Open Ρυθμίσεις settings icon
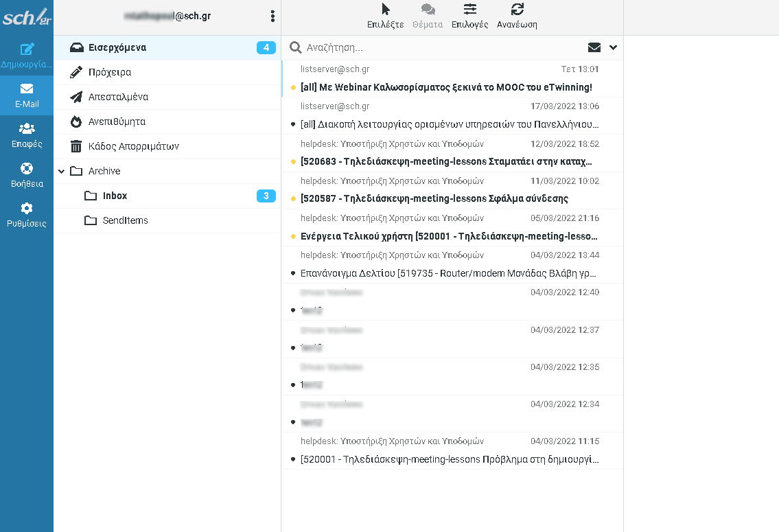The image size is (779, 532). [26, 214]
